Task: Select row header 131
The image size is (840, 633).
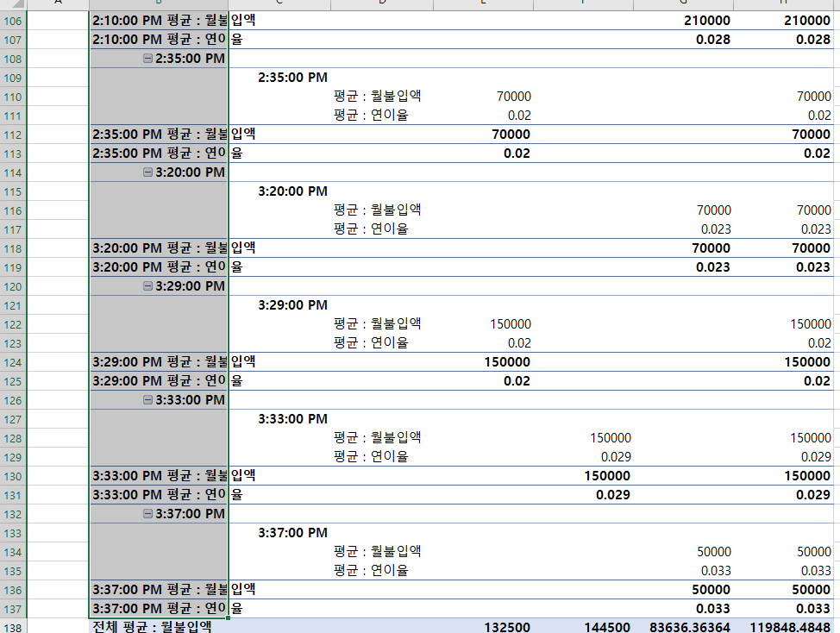Action: [x=14, y=495]
